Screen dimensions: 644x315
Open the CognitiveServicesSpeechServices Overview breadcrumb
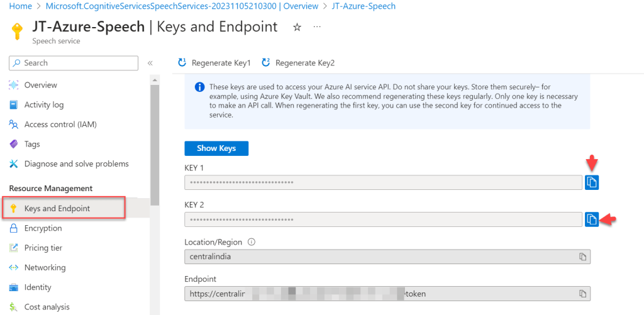[x=182, y=6]
